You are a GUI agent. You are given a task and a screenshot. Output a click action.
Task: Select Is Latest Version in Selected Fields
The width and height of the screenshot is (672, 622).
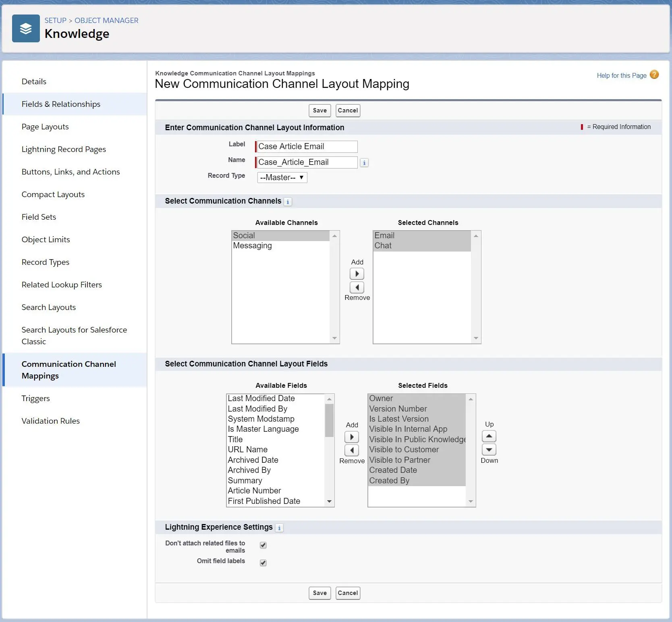pos(417,419)
